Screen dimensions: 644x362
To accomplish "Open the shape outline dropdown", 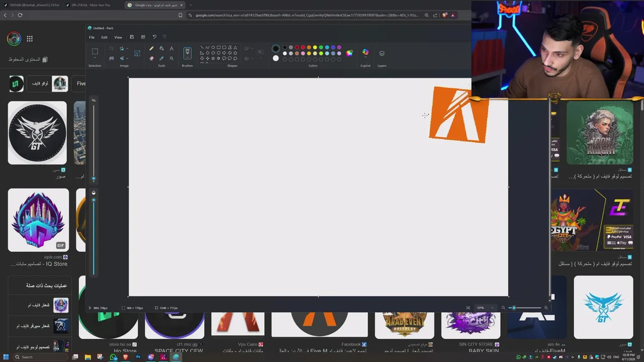I will point(252,48).
